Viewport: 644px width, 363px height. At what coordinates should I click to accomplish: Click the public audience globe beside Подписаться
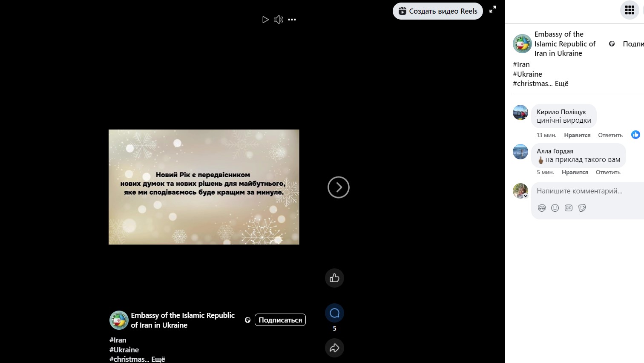(247, 320)
